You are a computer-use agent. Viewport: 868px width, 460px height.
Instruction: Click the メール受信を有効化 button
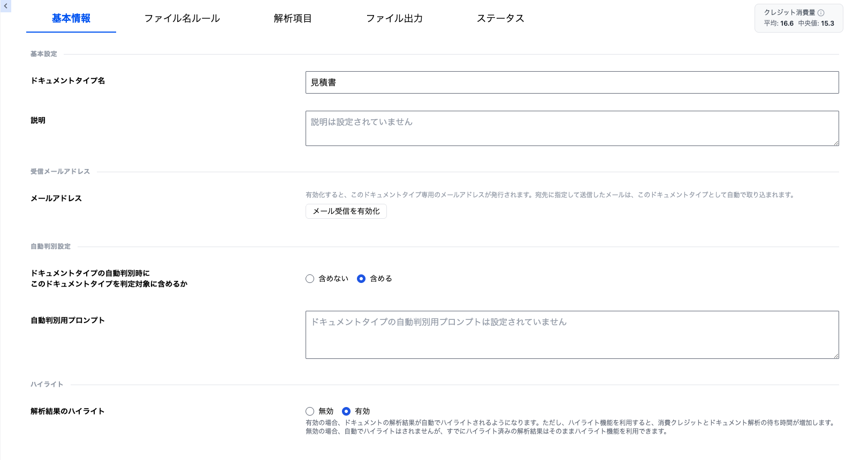pos(346,211)
